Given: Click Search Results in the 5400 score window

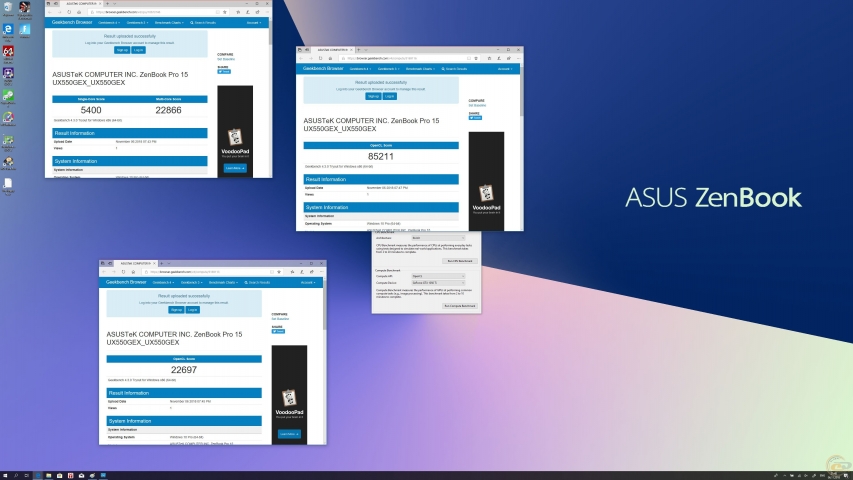Looking at the screenshot, I should (203, 23).
